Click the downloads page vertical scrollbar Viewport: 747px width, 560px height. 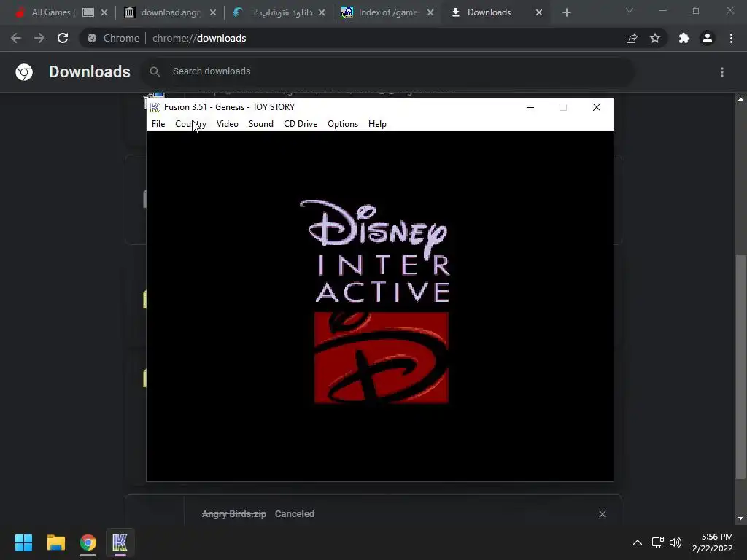(x=740, y=367)
